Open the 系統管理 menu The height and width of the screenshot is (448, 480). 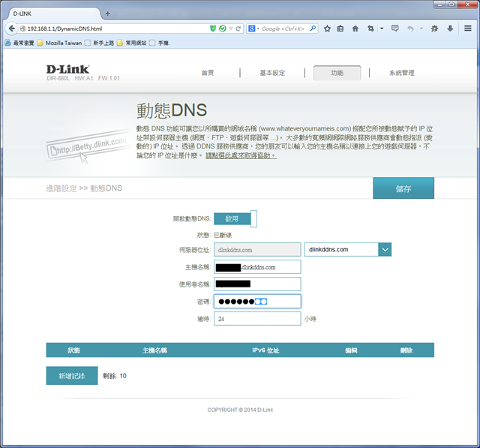pyautogui.click(x=402, y=73)
